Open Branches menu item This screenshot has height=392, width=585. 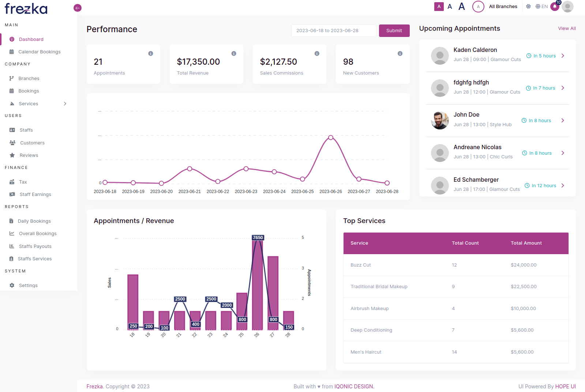(29, 78)
